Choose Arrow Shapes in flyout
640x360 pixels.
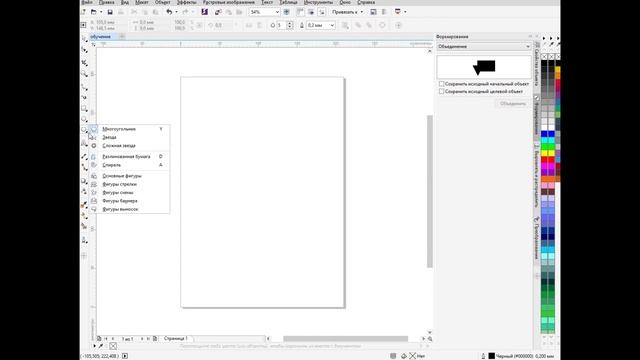click(x=129, y=184)
